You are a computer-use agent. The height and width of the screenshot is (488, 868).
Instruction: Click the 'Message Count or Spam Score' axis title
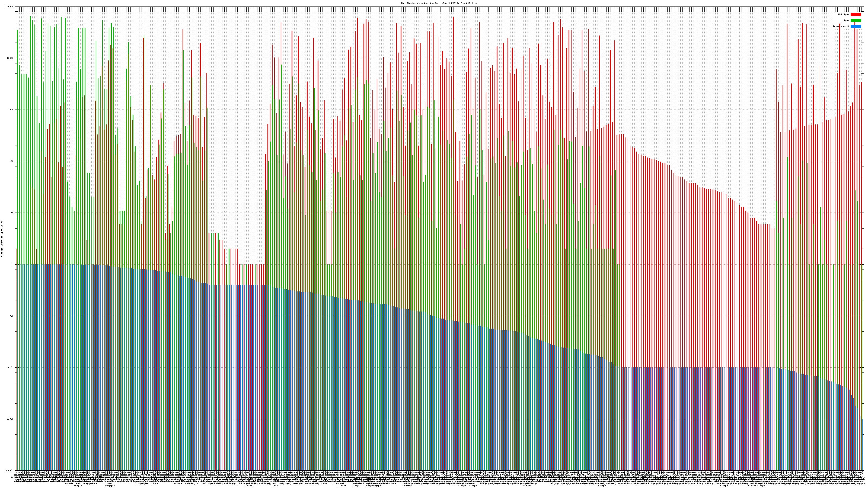click(x=2, y=239)
